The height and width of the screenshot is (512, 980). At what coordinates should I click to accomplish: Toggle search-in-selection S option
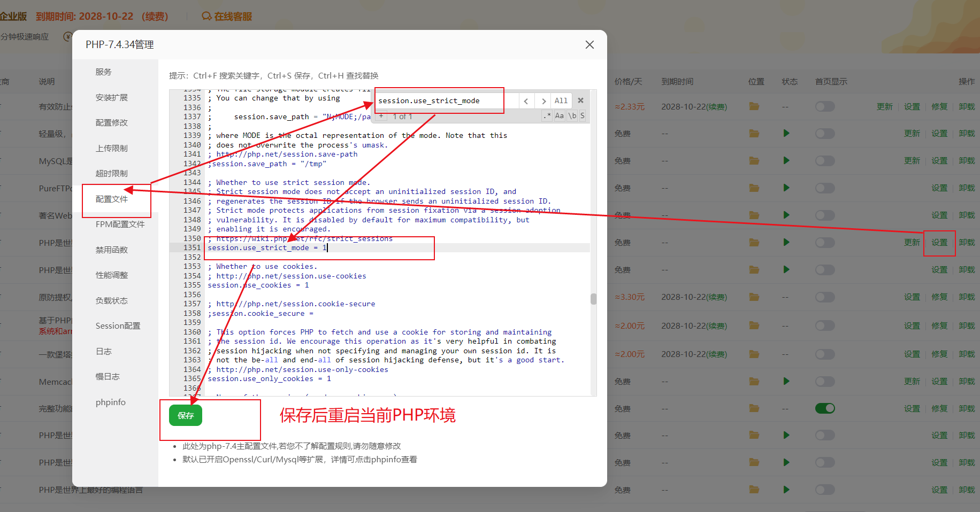click(x=582, y=115)
